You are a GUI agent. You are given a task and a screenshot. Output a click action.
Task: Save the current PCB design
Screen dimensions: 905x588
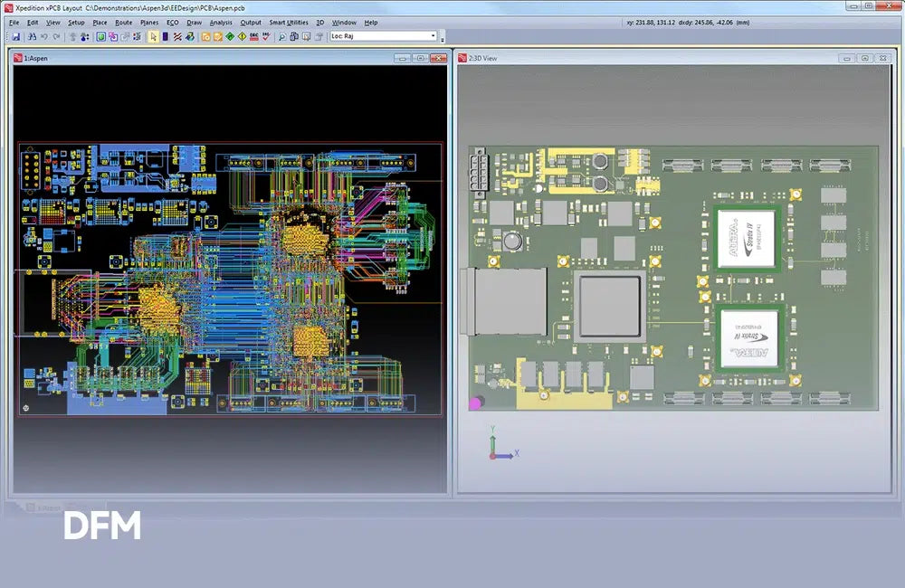pyautogui.click(x=16, y=36)
